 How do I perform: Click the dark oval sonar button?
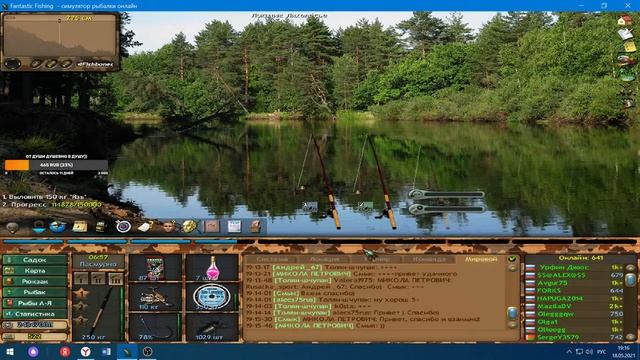point(12,64)
